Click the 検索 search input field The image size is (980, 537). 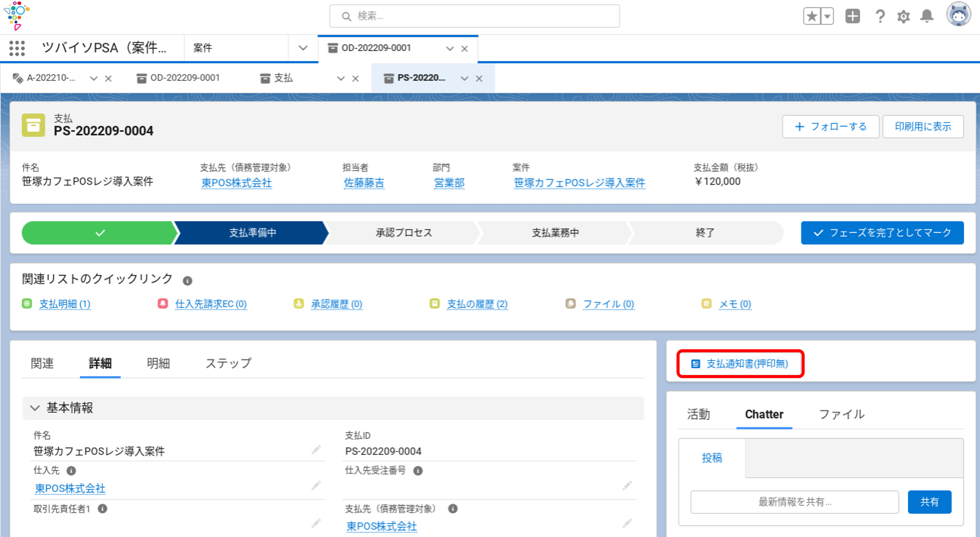pos(474,16)
